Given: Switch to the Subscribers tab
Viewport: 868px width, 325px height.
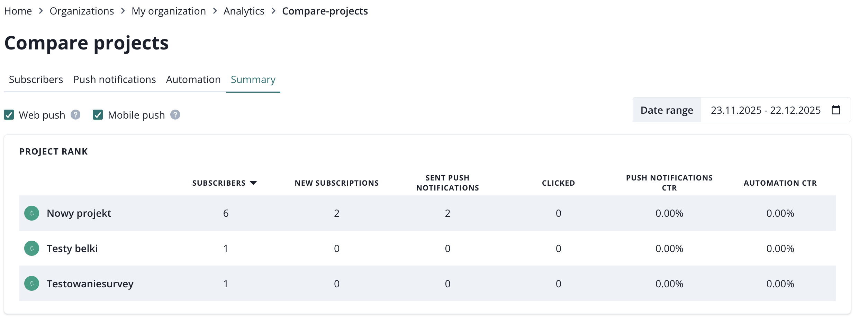Looking at the screenshot, I should pyautogui.click(x=36, y=80).
